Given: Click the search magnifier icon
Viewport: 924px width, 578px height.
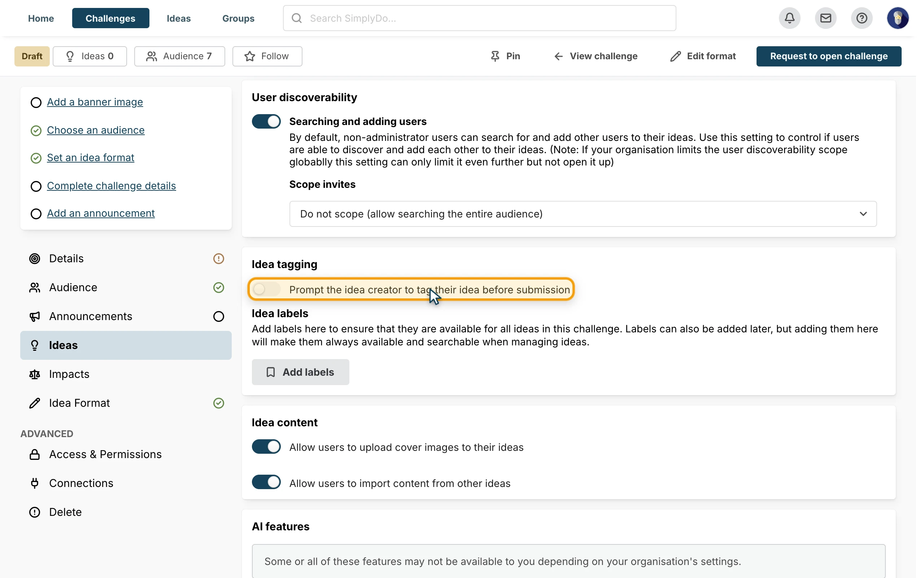Looking at the screenshot, I should pos(297,18).
